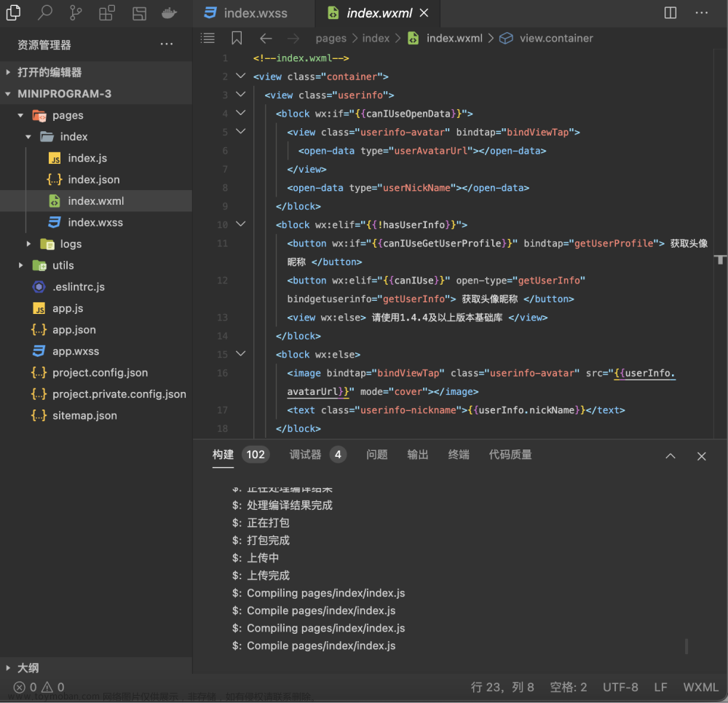Open the Explorer files icon
Viewport: 728px width, 703px height.
(x=13, y=12)
